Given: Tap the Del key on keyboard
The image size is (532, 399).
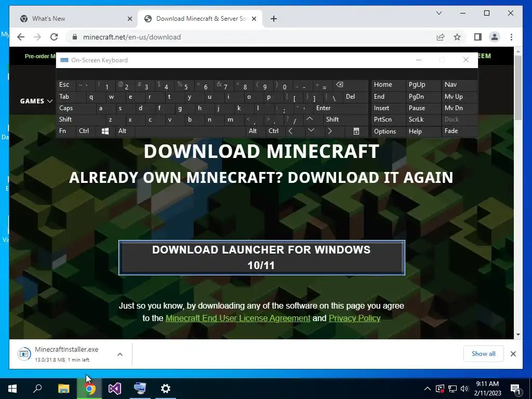Looking at the screenshot, I should (x=355, y=97).
